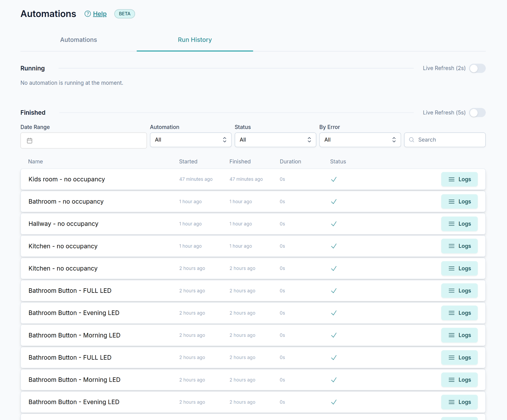Open the Help link
Viewport: 507px width, 420px height.
(100, 14)
